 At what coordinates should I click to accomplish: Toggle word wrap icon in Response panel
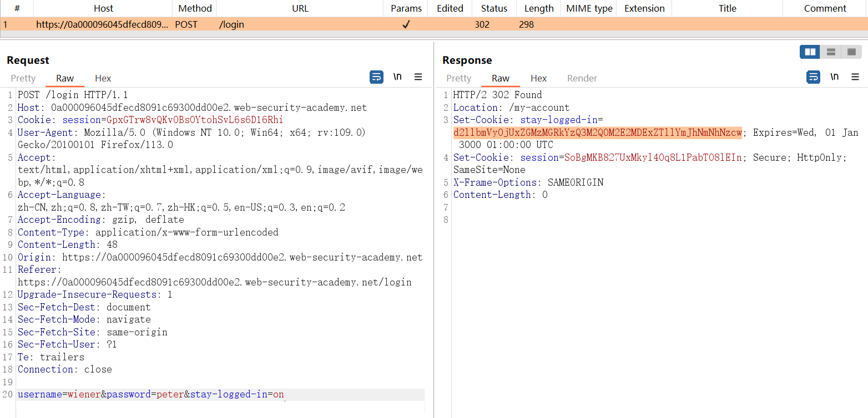pos(813,77)
